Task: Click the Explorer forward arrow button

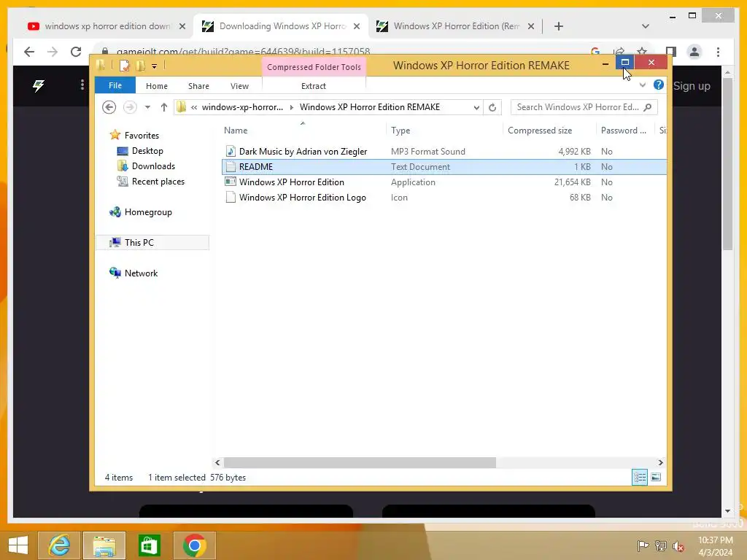Action: pos(130,107)
